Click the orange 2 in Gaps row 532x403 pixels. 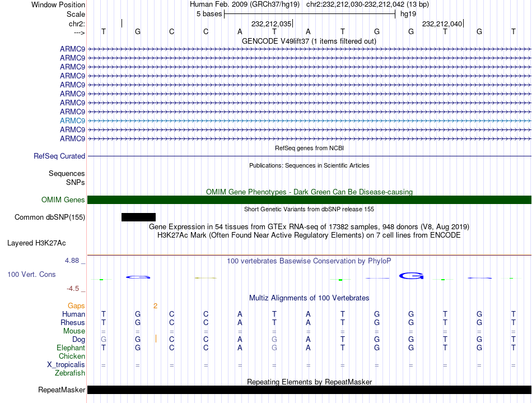pyautogui.click(x=155, y=306)
